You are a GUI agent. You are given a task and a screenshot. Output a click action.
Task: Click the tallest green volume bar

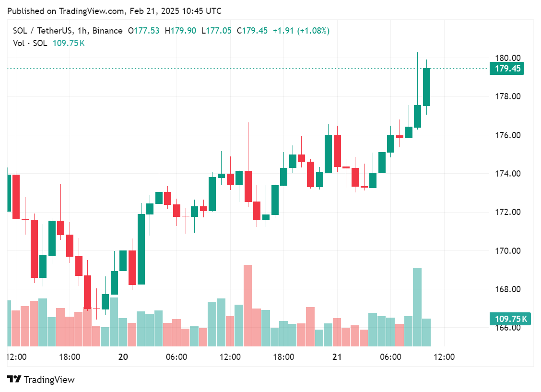point(417,307)
